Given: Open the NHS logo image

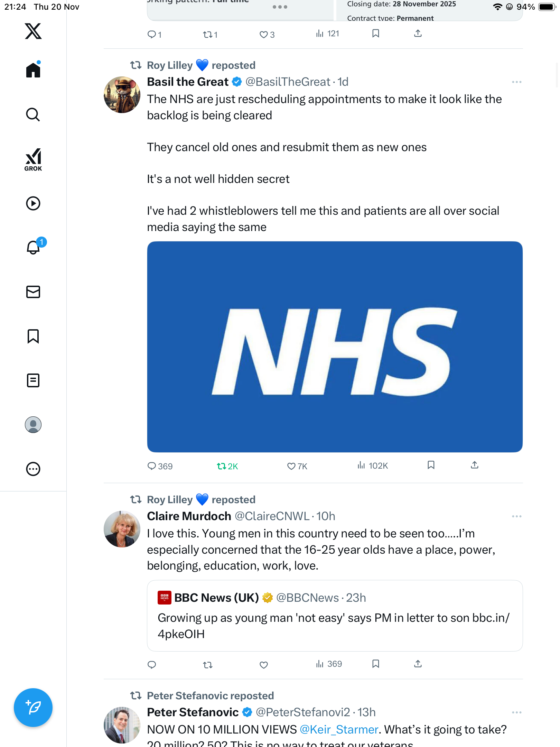Looking at the screenshot, I should (x=335, y=347).
